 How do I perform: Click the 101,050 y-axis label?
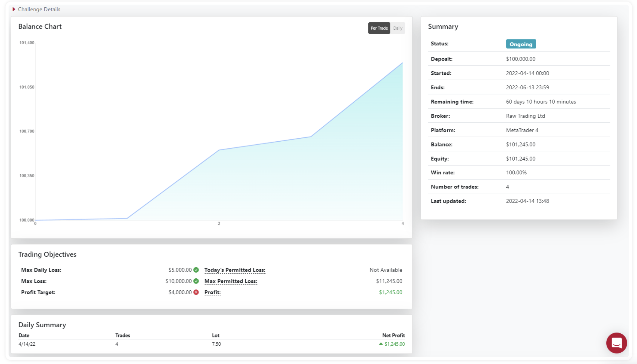[x=27, y=87]
